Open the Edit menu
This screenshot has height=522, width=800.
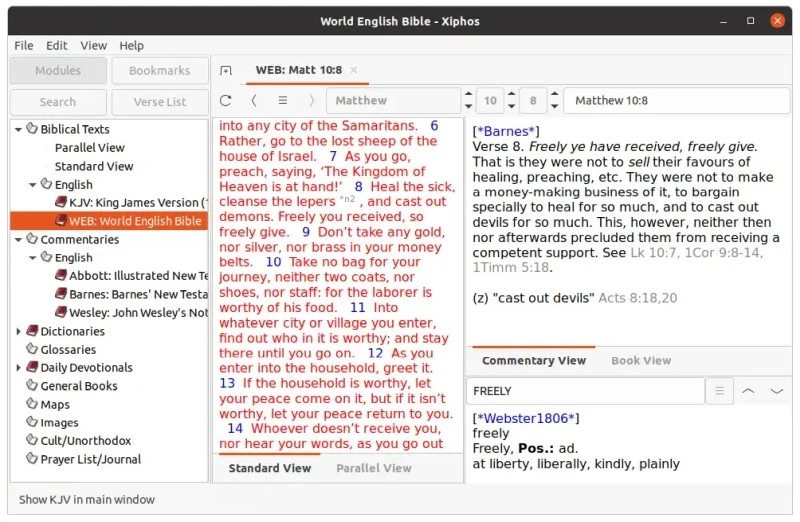click(57, 45)
